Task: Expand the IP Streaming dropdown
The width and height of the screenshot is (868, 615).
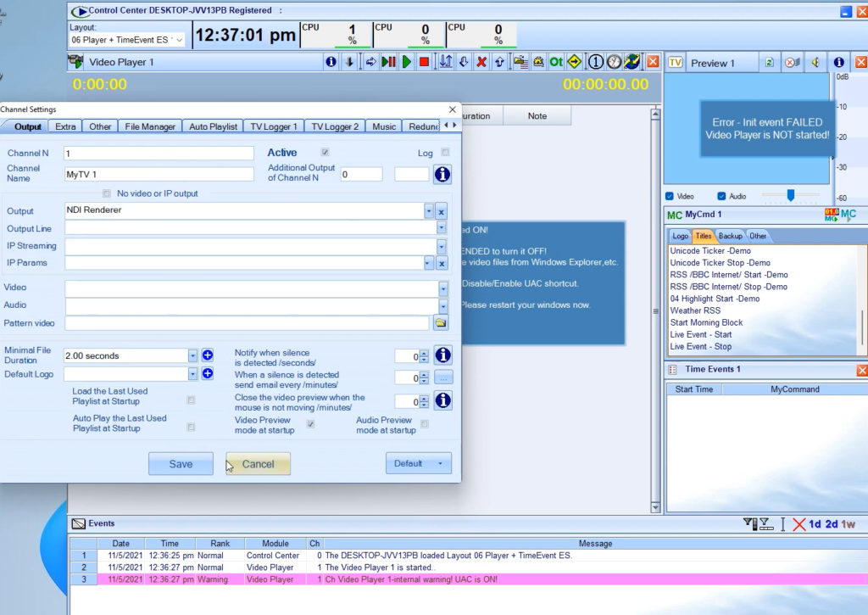Action: pyautogui.click(x=442, y=246)
